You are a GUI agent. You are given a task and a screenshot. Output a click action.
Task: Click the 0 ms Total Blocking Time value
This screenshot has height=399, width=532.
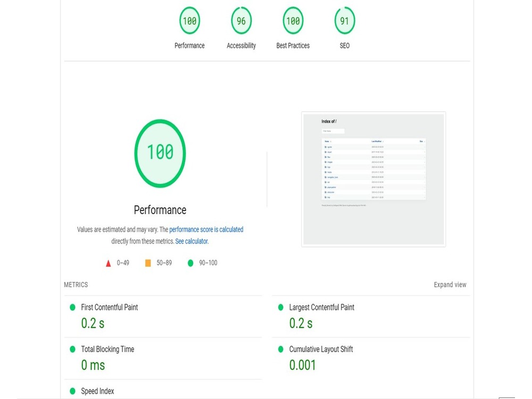(93, 365)
